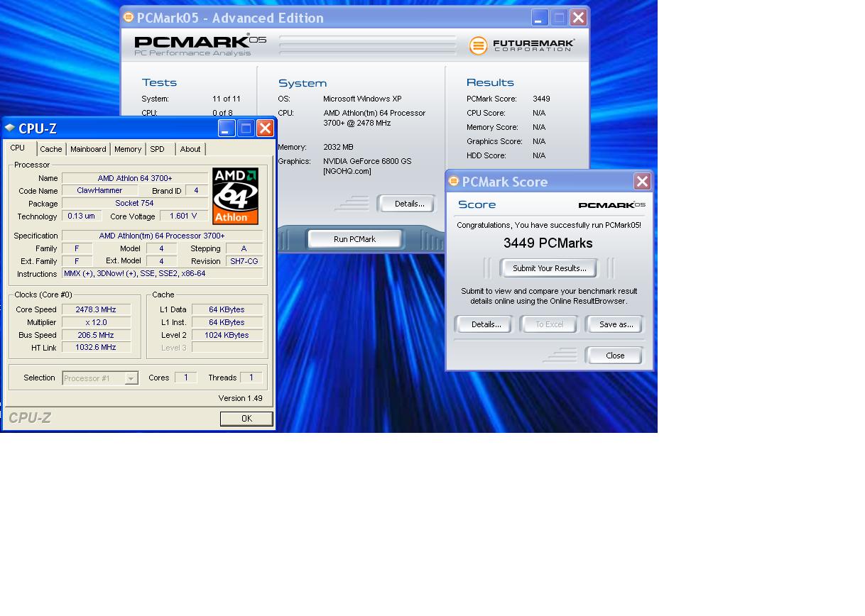Click the Multiplier value x 12.0
The height and width of the screenshot is (616, 865).
tap(96, 322)
